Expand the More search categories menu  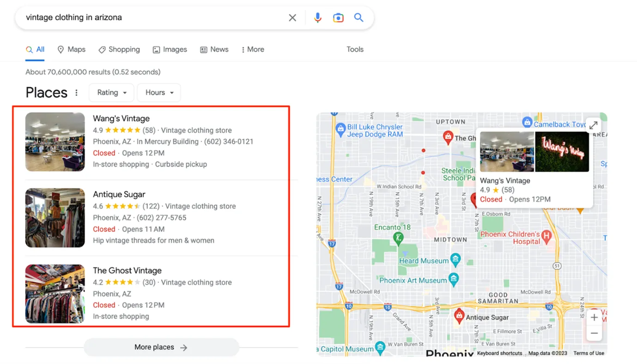(252, 49)
